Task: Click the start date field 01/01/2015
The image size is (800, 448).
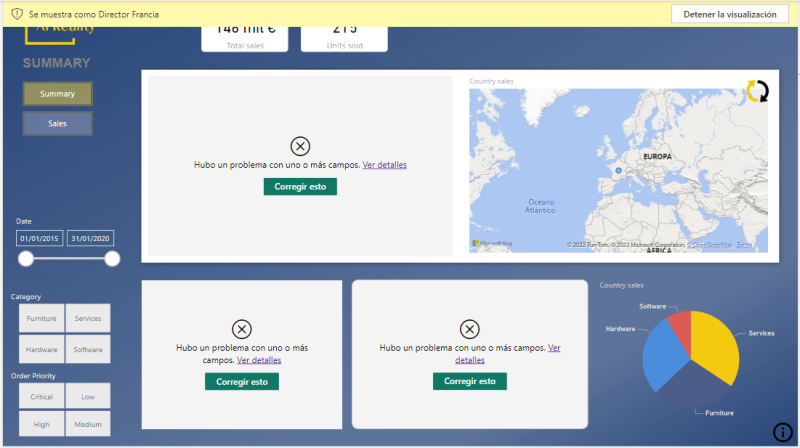Action: click(x=40, y=238)
